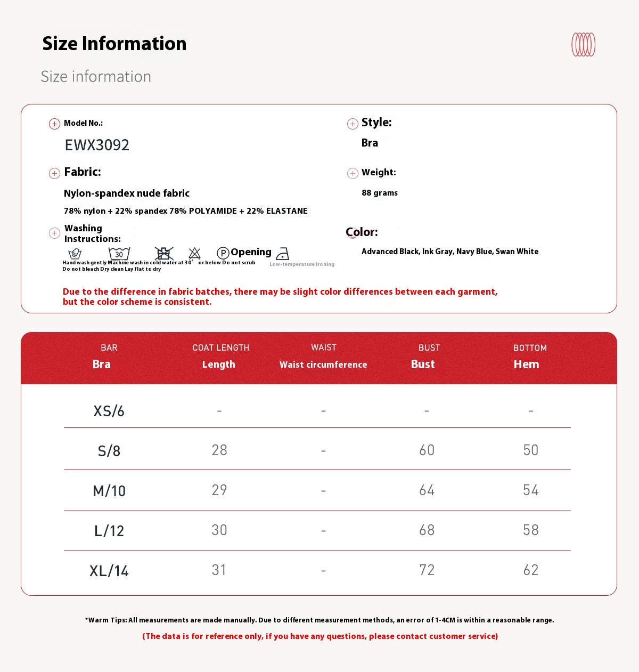Viewport: 639px width, 672px height.
Task: Click the 30° machine wash icon
Action: click(x=119, y=253)
